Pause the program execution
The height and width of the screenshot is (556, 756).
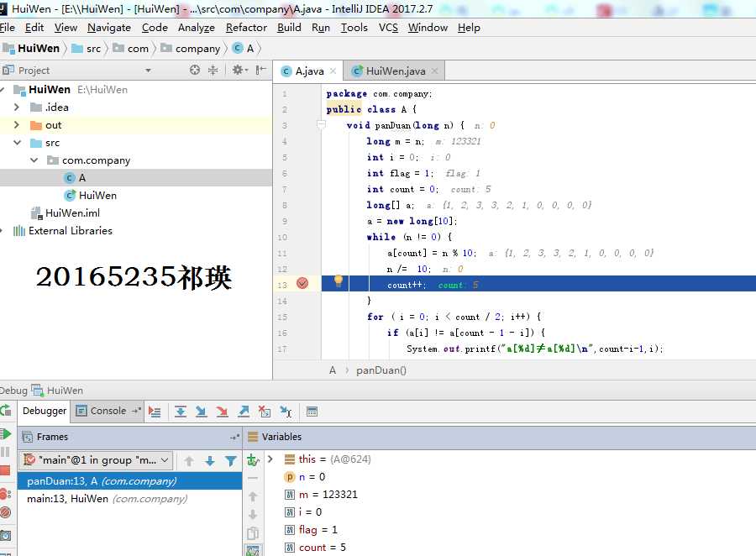click(x=5, y=452)
